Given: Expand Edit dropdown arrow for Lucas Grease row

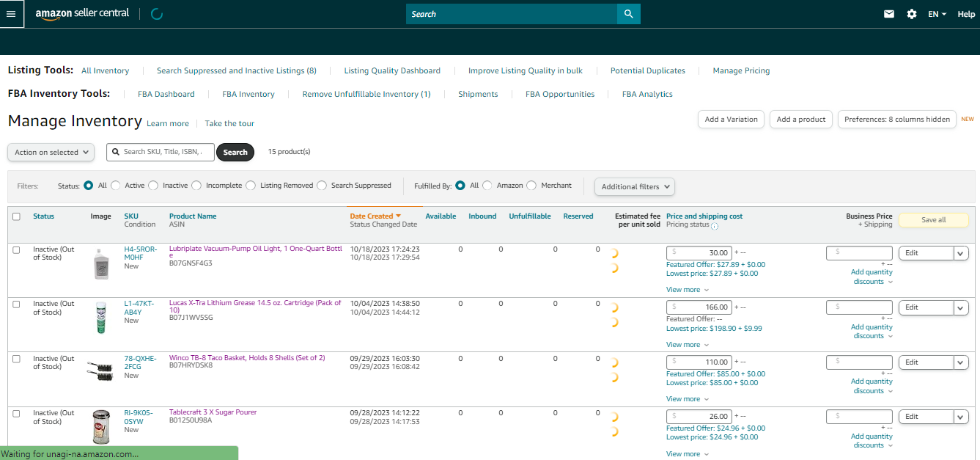Looking at the screenshot, I should coord(961,307).
